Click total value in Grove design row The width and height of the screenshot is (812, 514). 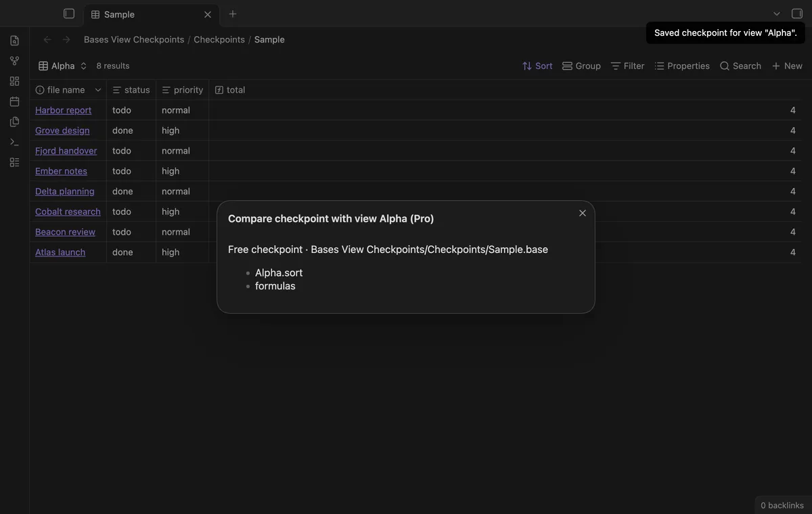click(793, 131)
